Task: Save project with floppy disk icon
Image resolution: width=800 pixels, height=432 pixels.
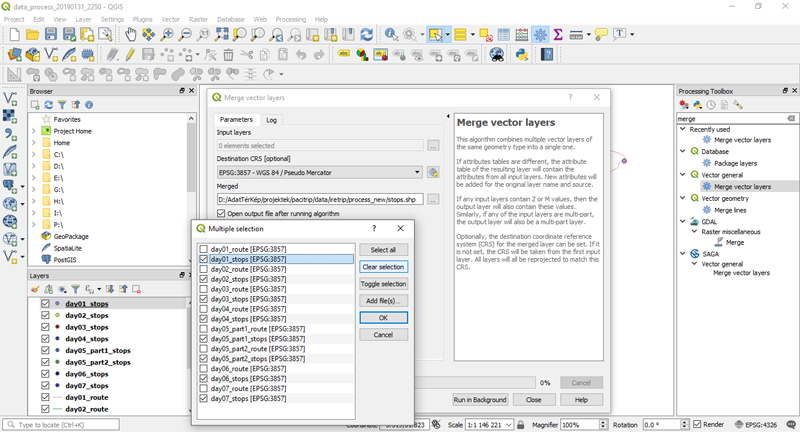Action: point(51,35)
